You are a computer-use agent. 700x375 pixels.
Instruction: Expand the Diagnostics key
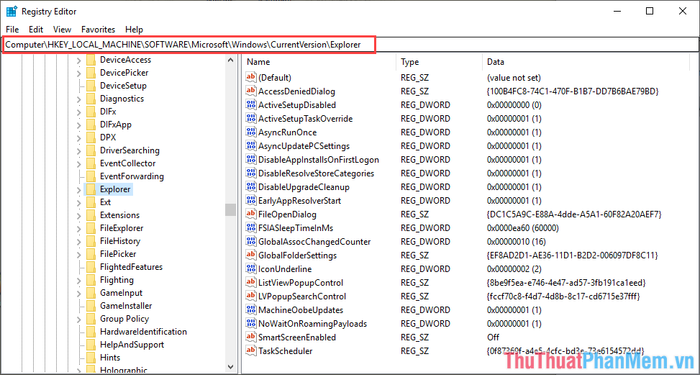click(79, 99)
